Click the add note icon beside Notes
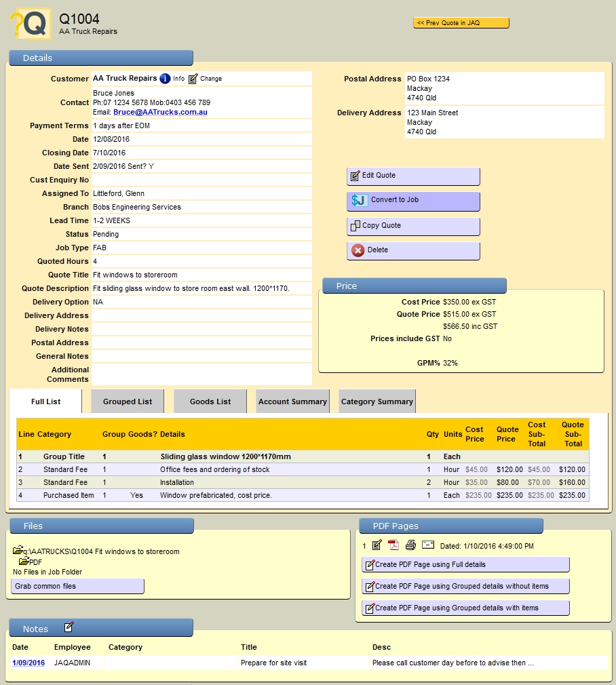 (x=69, y=627)
